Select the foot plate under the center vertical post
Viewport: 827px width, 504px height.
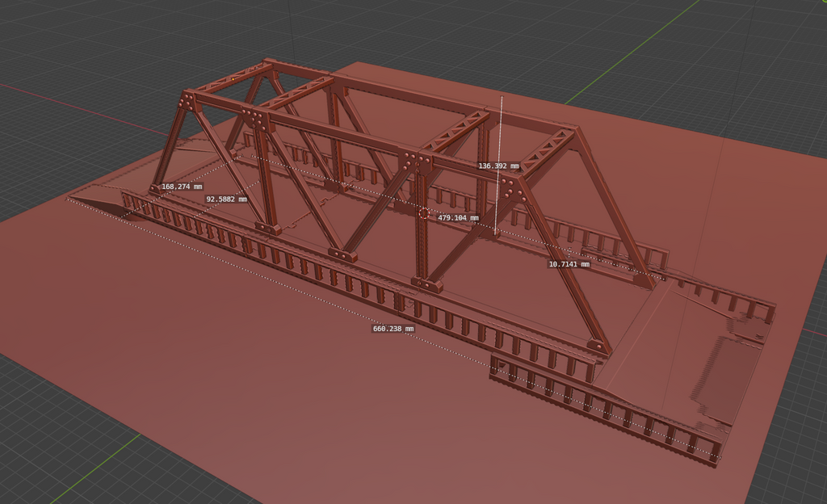tap(426, 283)
